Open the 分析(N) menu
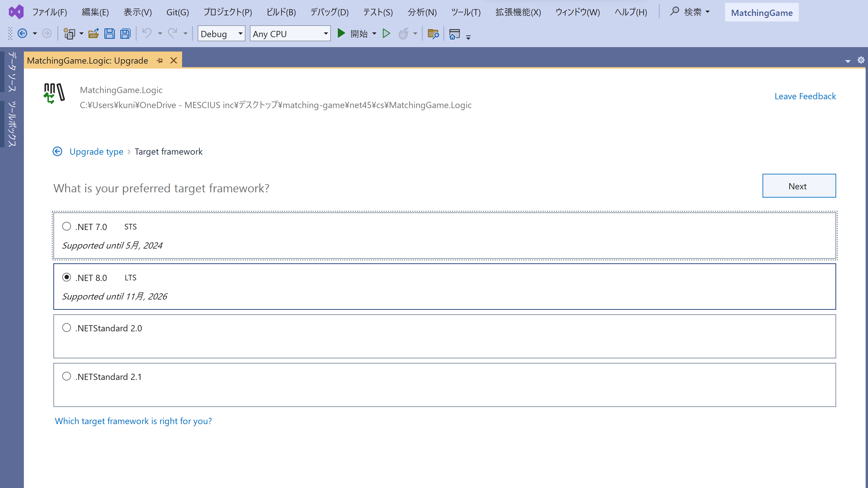This screenshot has height=488, width=868. point(422,12)
